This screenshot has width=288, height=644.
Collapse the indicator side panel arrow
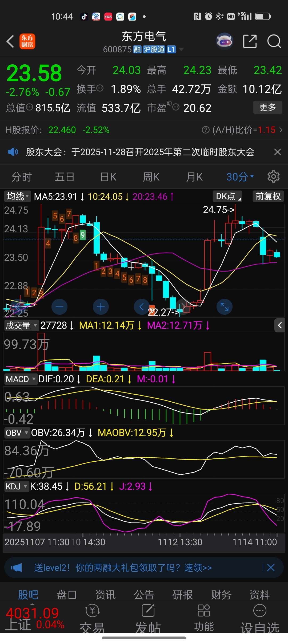(x=280, y=325)
